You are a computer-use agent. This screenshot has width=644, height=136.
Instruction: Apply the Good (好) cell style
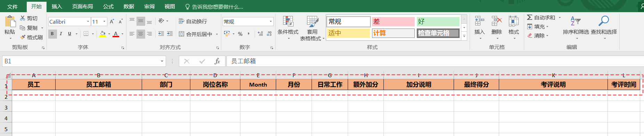[438, 22]
